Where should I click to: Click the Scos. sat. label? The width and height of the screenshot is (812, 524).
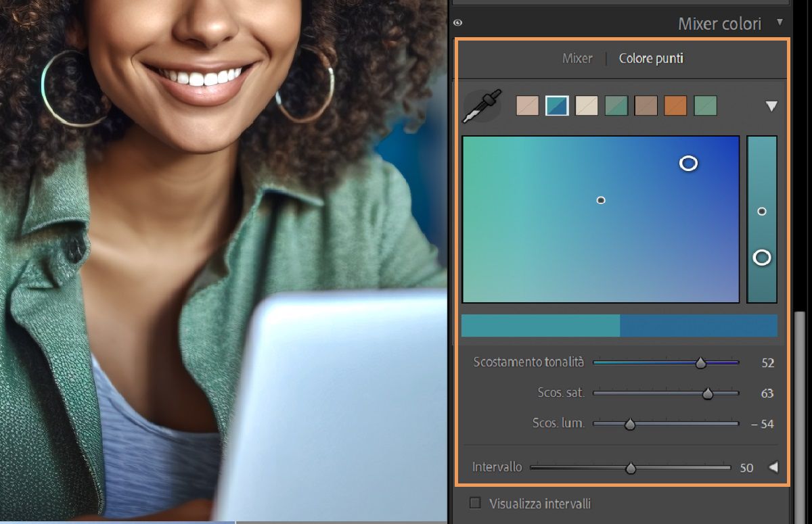pyautogui.click(x=561, y=393)
